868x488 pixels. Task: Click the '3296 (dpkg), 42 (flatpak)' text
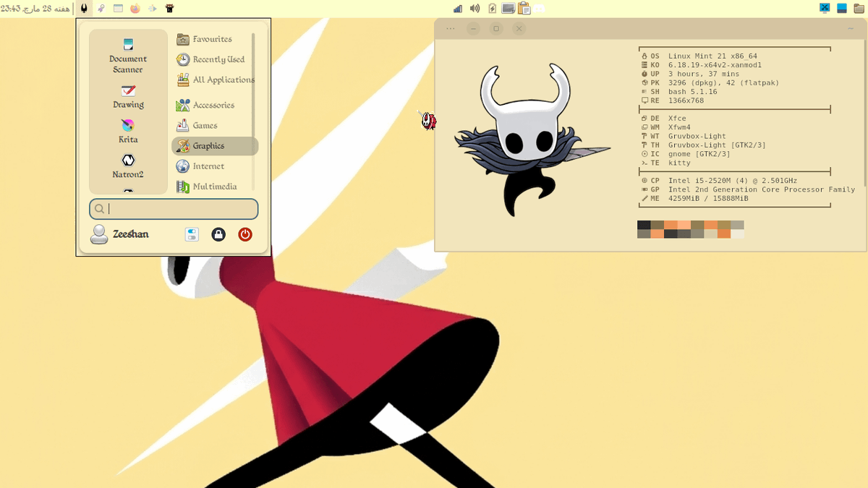[723, 82]
